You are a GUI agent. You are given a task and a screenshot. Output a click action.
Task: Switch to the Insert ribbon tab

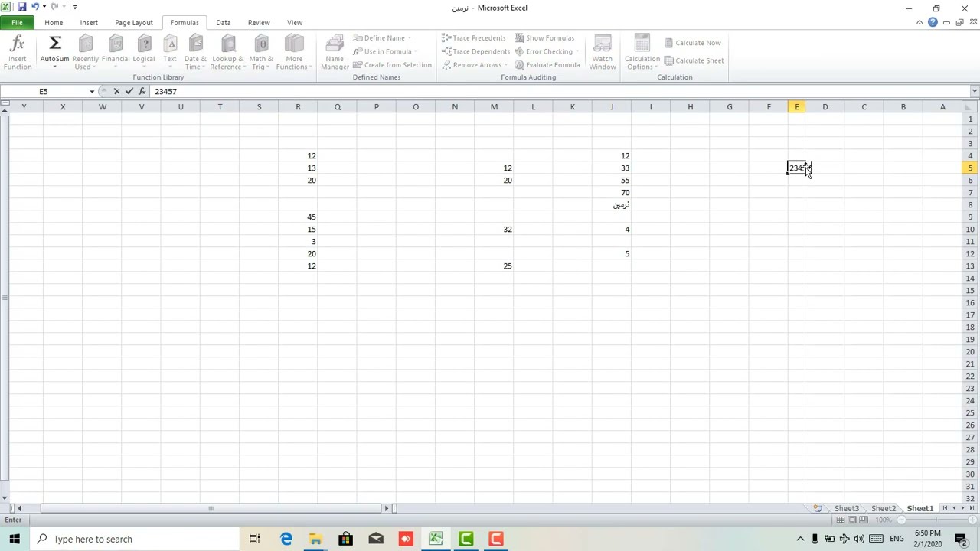point(89,22)
